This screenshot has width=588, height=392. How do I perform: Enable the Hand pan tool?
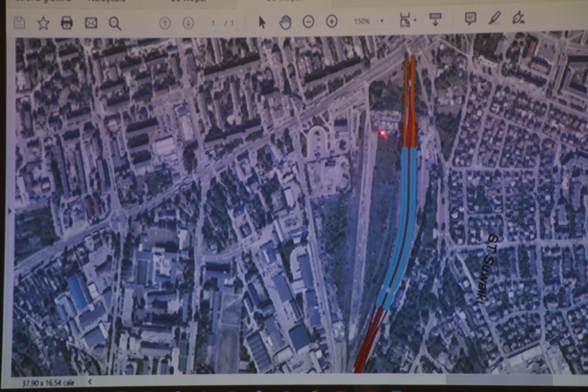[285, 22]
